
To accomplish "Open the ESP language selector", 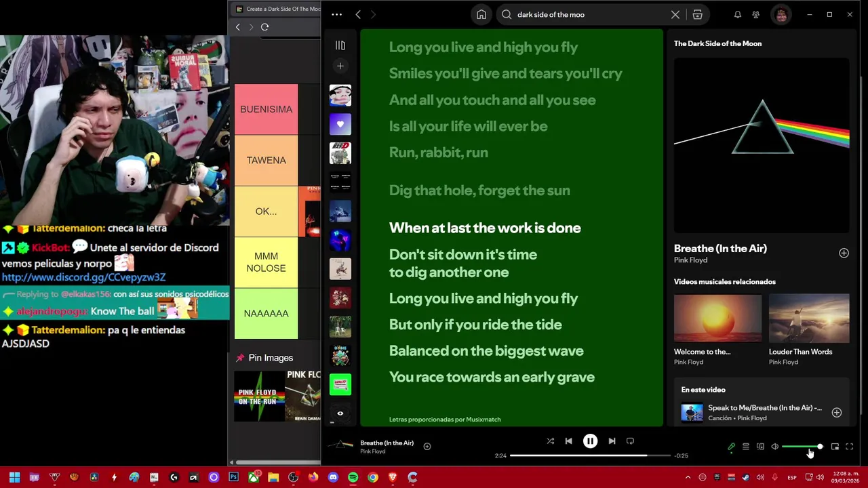I will [792, 478].
